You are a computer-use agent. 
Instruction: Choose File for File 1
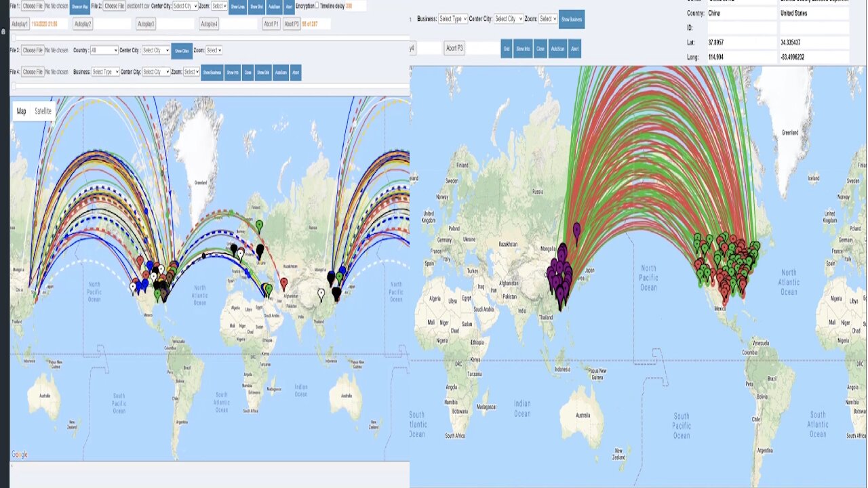[33, 6]
